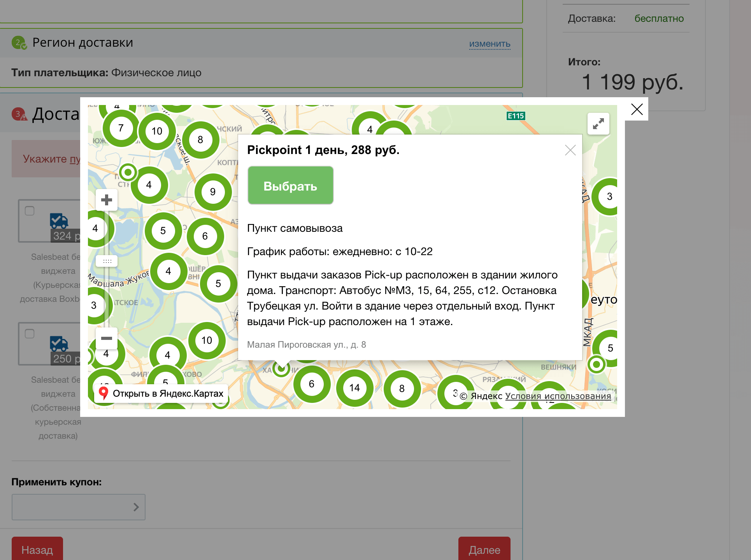Click the map zoom slider handle
751x560 pixels.
click(107, 261)
